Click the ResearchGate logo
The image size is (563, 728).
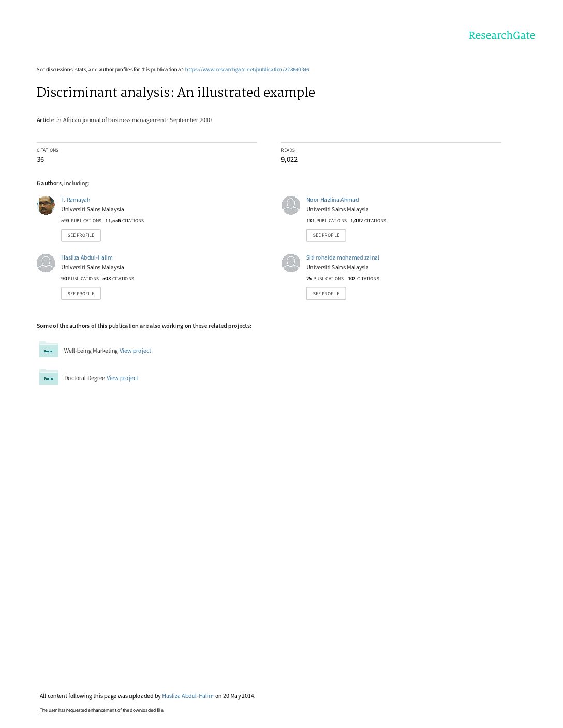tap(501, 35)
